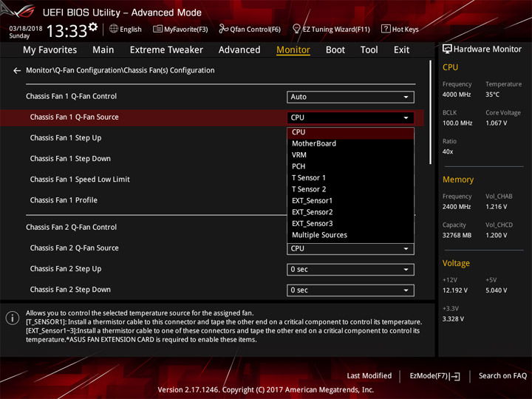The height and width of the screenshot is (399, 532).
Task: Open MyFavorite(F3) list icon
Action: tap(157, 29)
